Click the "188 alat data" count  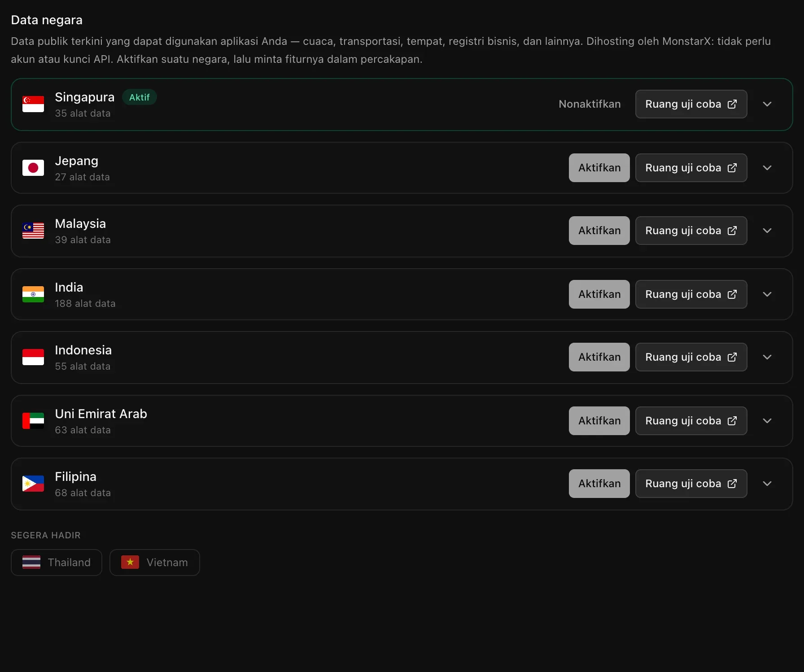(x=85, y=304)
